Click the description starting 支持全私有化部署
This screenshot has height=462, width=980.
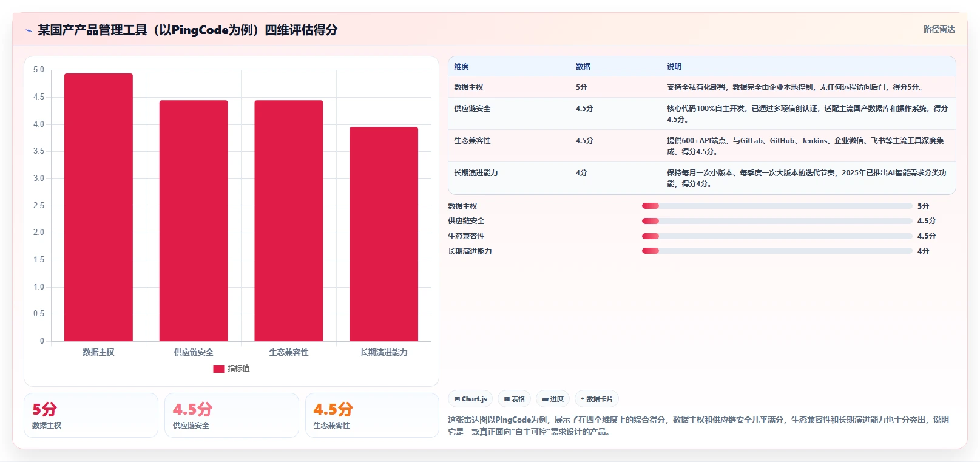[x=796, y=87]
